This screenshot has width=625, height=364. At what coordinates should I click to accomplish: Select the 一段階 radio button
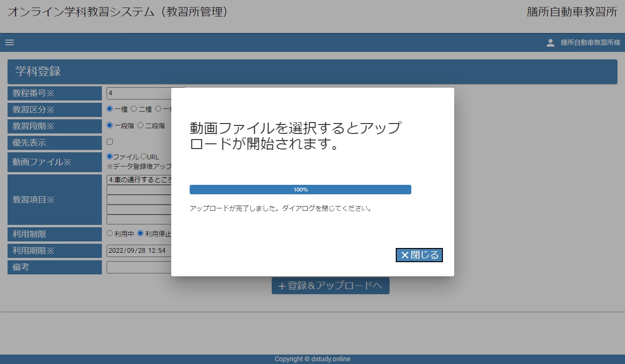coord(110,125)
